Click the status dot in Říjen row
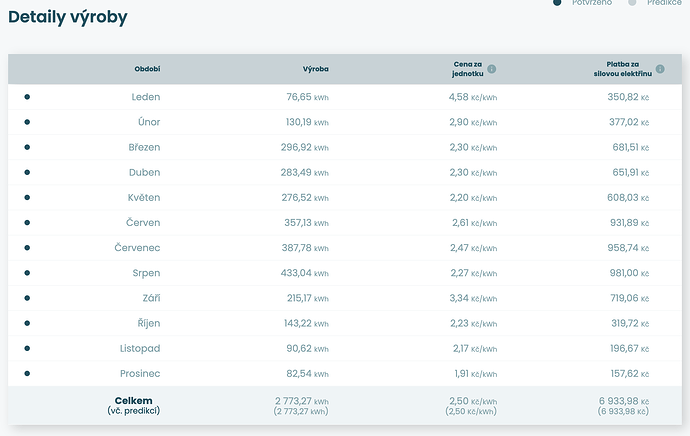This screenshot has width=690, height=436. (x=27, y=323)
